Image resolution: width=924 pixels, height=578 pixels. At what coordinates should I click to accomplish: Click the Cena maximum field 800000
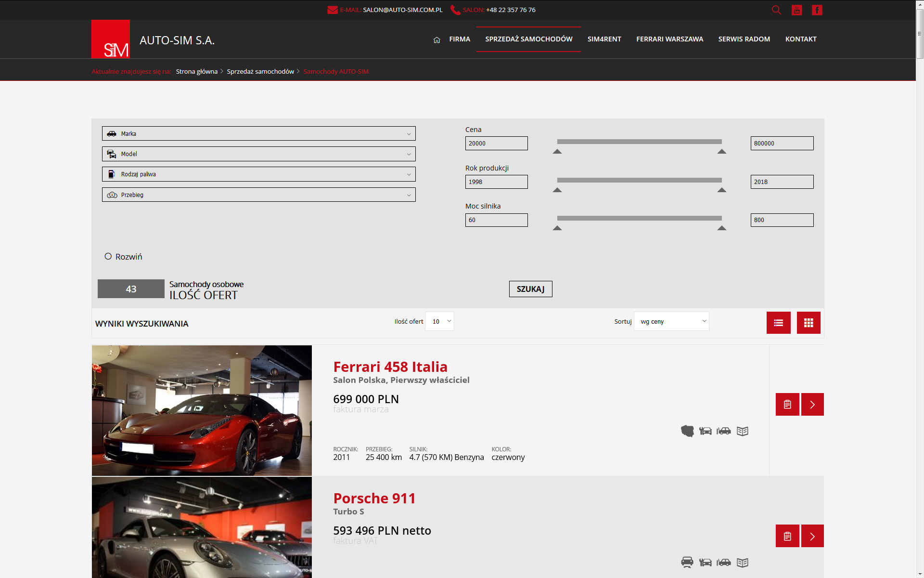tap(782, 143)
